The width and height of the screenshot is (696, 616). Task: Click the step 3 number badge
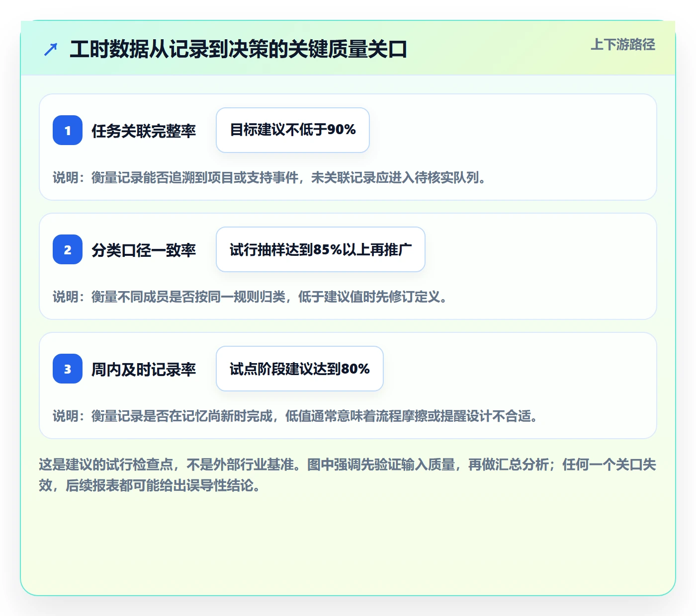point(68,369)
